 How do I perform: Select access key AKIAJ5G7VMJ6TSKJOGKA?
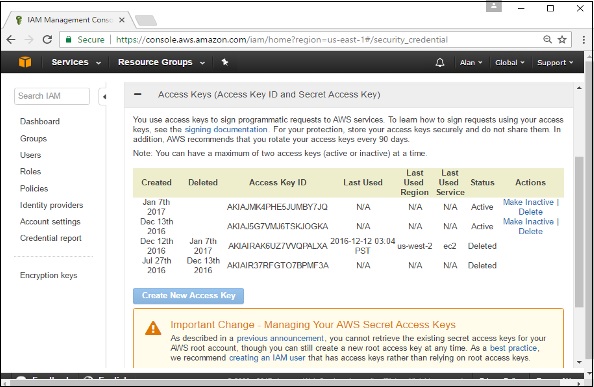pos(277,226)
